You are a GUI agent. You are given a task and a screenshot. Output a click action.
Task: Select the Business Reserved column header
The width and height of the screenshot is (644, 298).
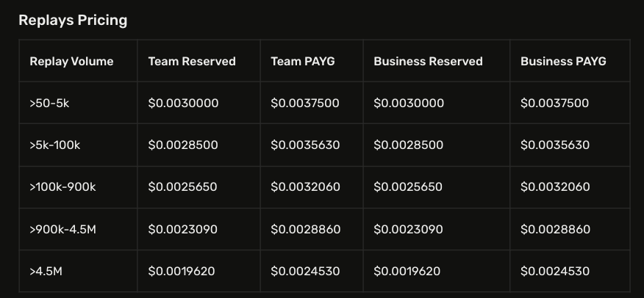point(428,62)
